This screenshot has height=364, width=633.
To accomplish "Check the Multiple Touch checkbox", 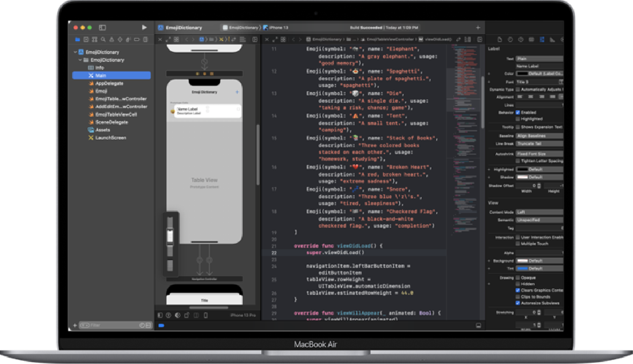I will 518,244.
